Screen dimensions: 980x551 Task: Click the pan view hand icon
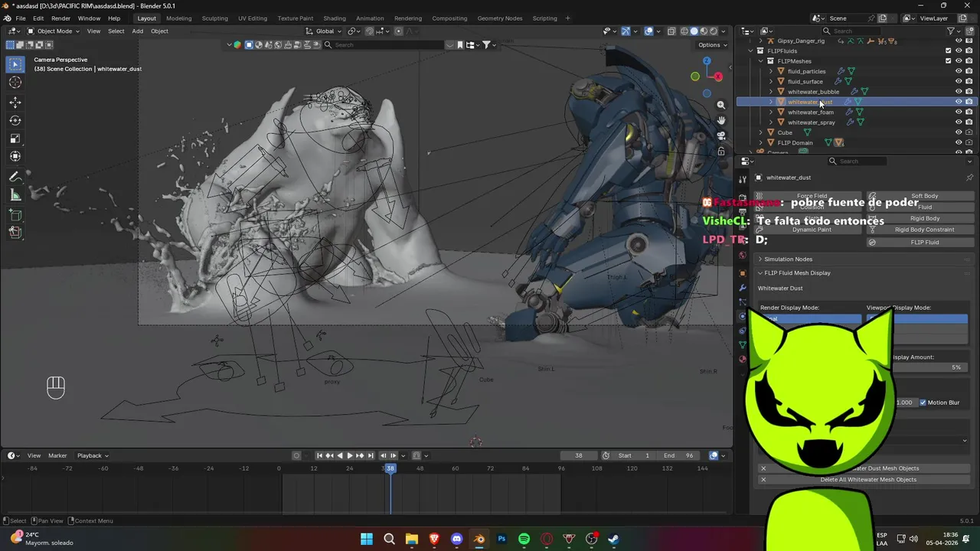(x=720, y=120)
